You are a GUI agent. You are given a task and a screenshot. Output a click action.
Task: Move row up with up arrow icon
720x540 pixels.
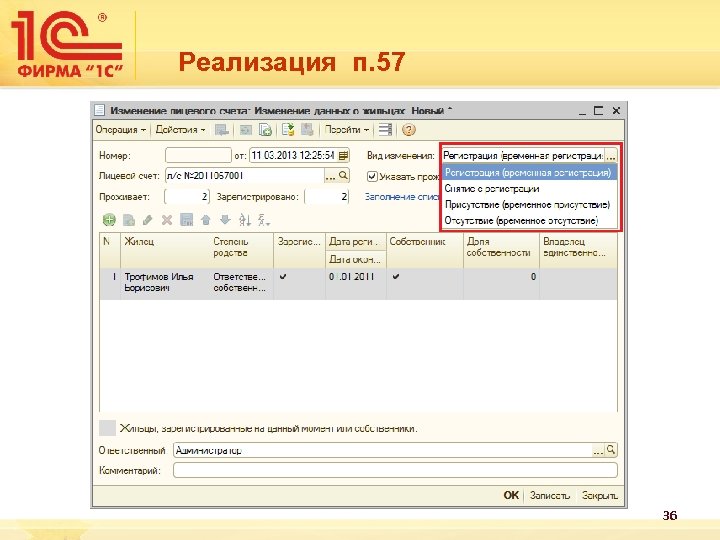tap(206, 220)
